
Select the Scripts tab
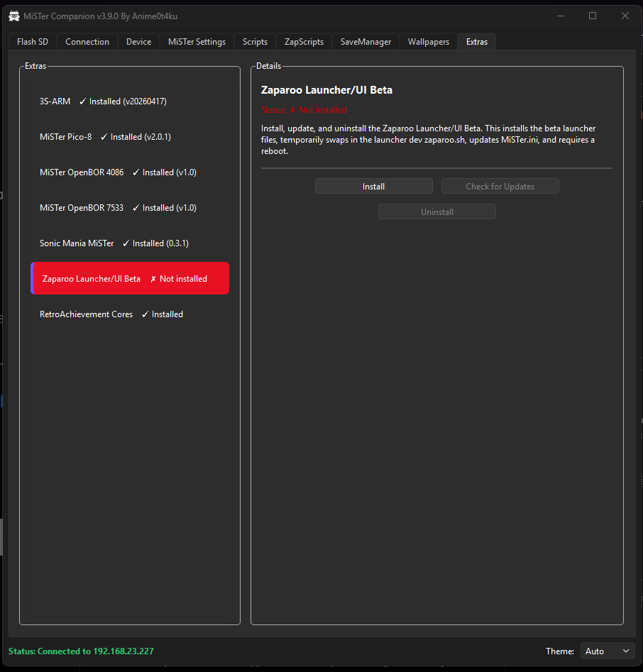click(x=255, y=42)
